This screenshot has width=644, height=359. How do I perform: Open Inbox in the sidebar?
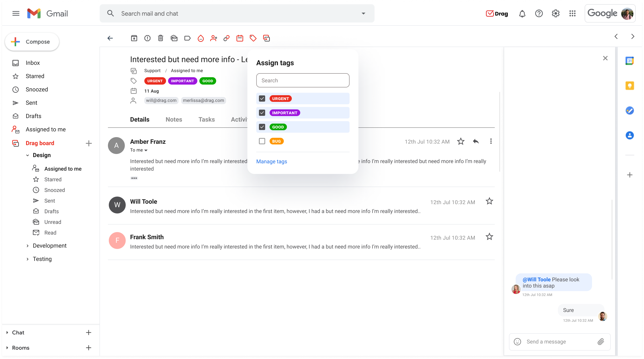pos(32,63)
